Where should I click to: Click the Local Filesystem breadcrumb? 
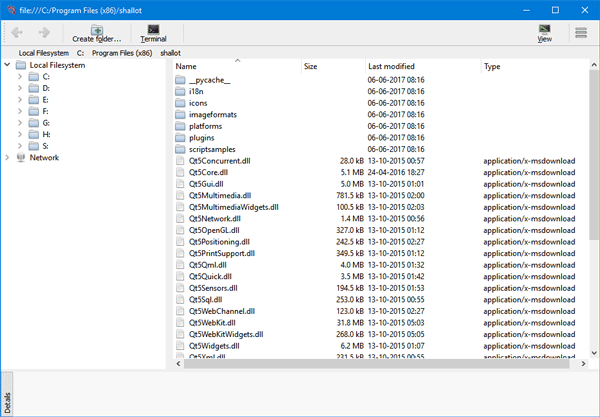[42, 51]
